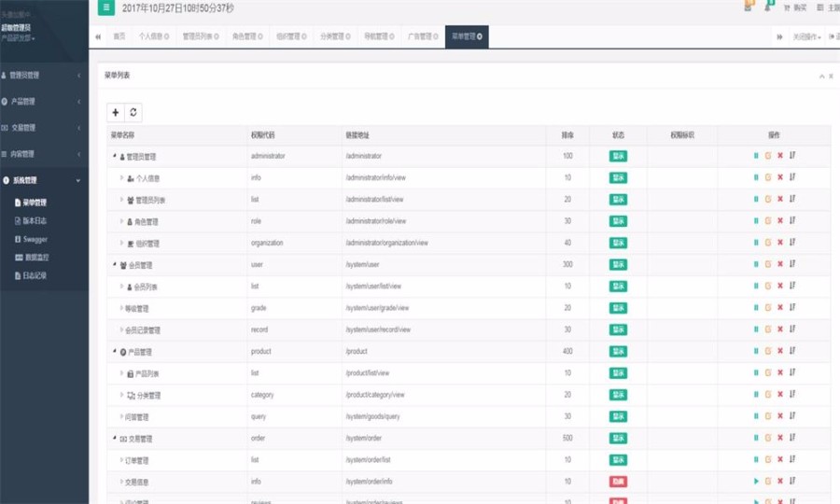Screen dimensions: 840x504
Task: Switch to the 广告管理 tab
Action: (x=423, y=36)
